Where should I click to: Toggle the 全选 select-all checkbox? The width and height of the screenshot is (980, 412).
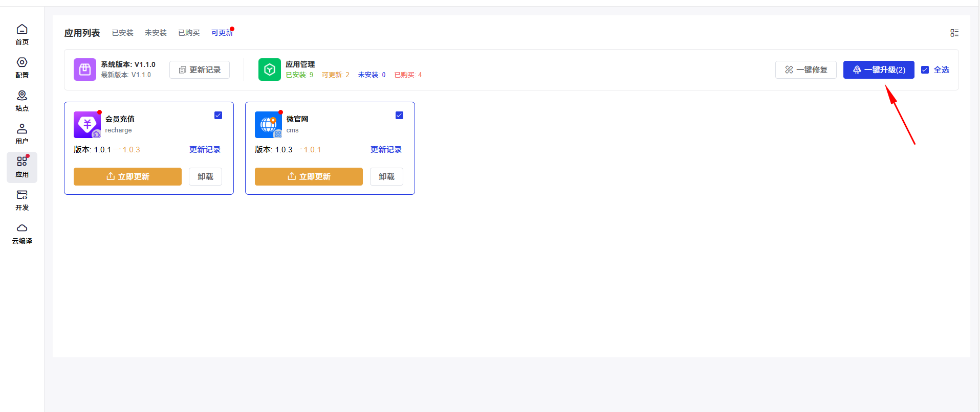(x=925, y=70)
